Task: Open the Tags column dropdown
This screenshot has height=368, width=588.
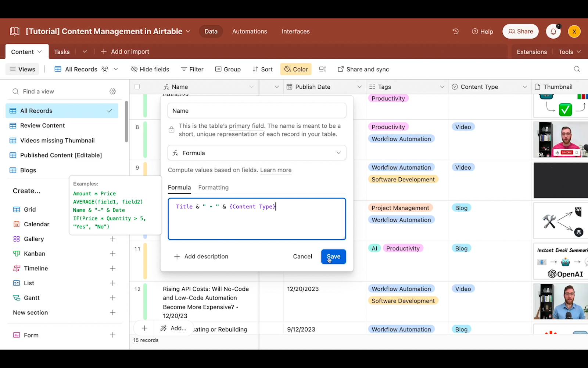Action: [x=442, y=87]
